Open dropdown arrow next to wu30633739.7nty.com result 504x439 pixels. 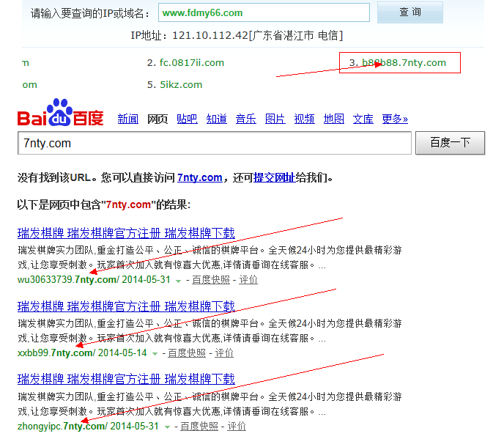tap(179, 281)
